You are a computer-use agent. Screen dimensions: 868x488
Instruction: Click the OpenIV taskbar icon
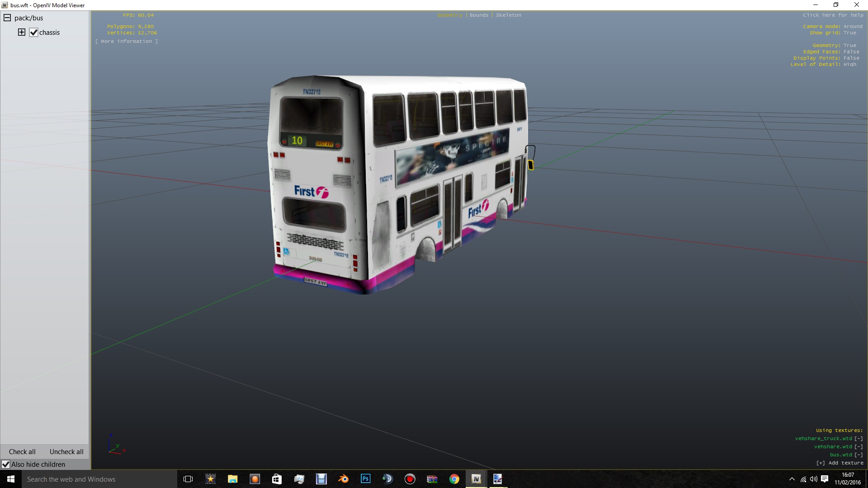[476, 479]
